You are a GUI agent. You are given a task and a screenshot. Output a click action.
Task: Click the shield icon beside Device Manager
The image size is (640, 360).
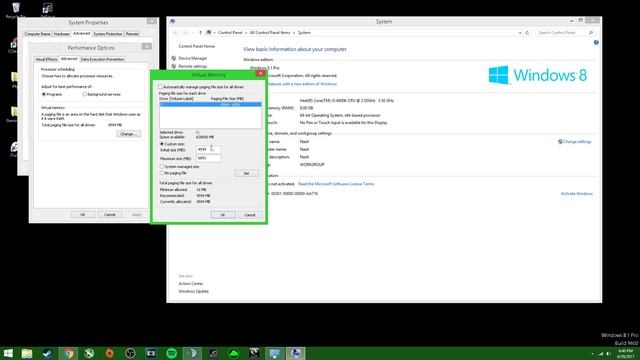point(174,58)
